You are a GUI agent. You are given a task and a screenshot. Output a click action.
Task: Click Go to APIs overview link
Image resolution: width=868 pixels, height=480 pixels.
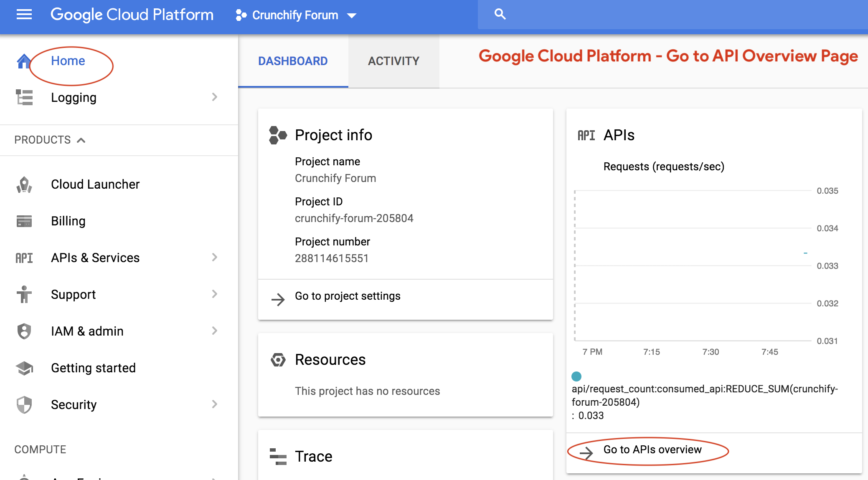pyautogui.click(x=652, y=450)
